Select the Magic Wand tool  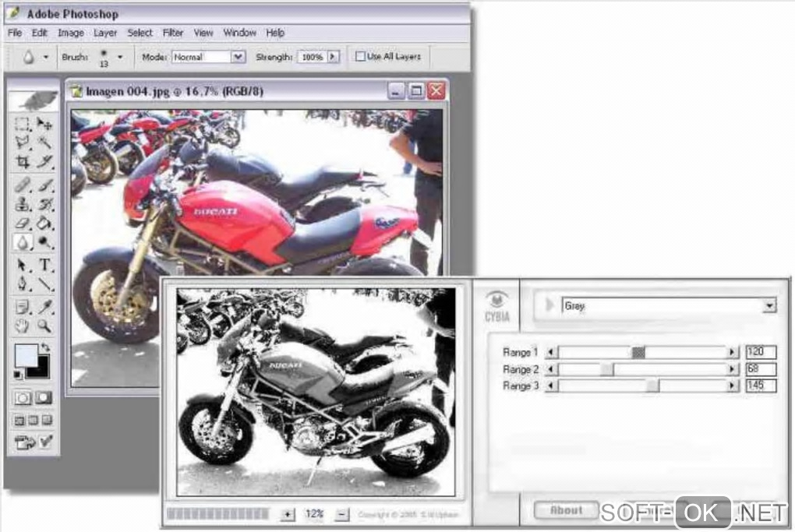[x=45, y=143]
